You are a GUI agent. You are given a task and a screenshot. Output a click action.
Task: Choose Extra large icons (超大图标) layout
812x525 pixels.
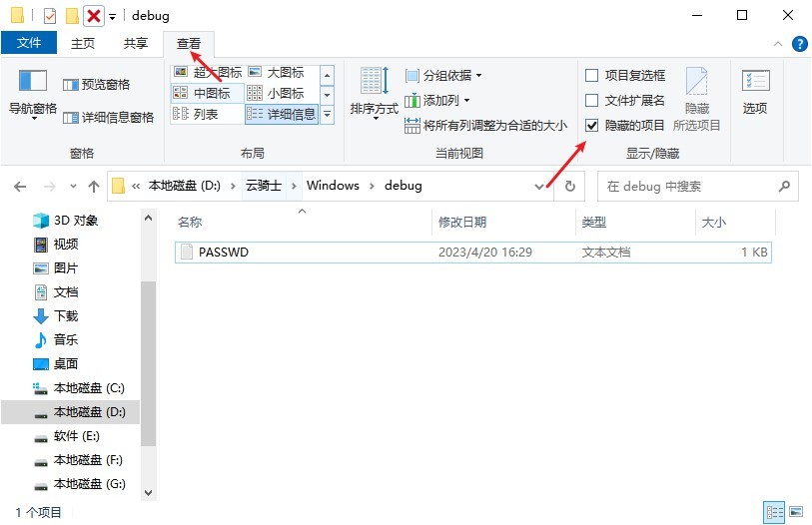click(x=208, y=73)
